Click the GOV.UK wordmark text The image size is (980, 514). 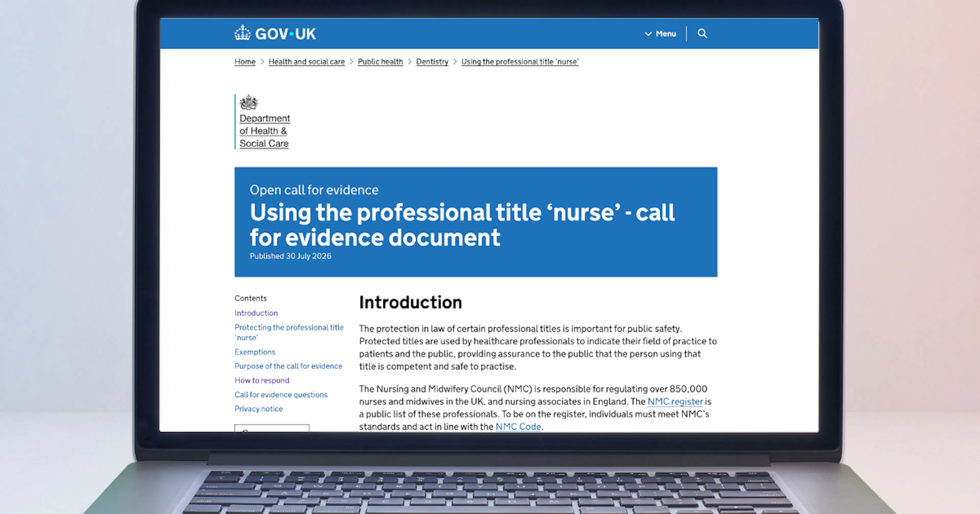click(285, 34)
